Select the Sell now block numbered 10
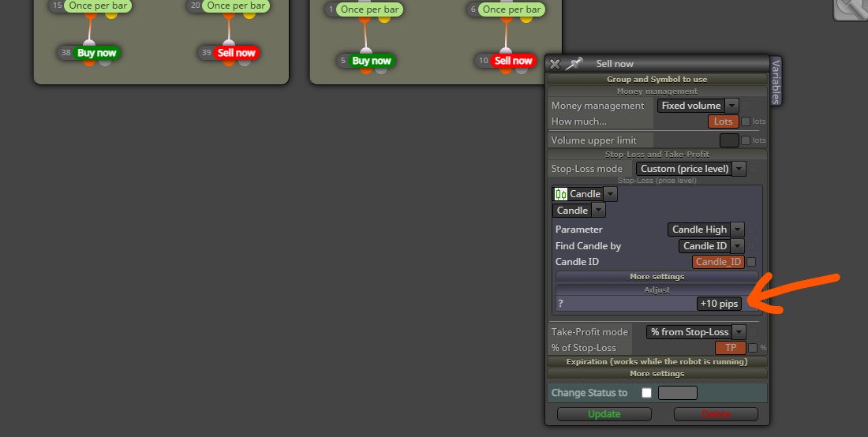Viewport: 868px width, 437px height. click(x=513, y=61)
